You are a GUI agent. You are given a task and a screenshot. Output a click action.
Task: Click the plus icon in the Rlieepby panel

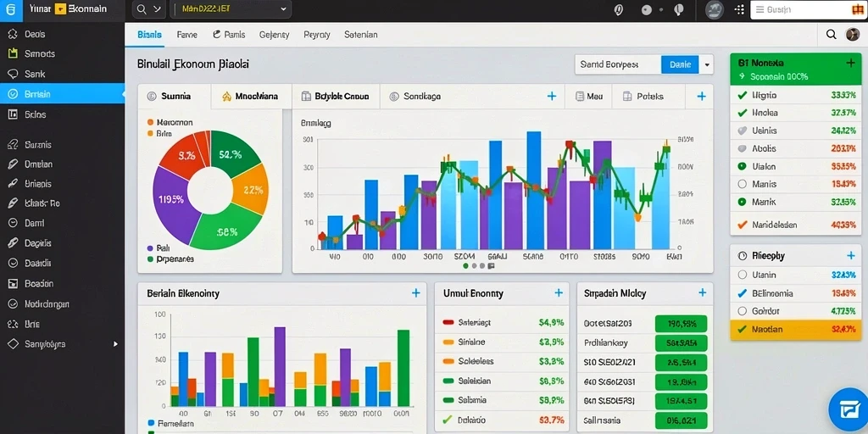851,256
